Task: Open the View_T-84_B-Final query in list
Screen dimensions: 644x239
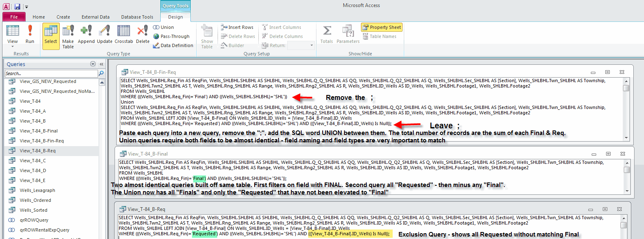Action: (x=39, y=131)
